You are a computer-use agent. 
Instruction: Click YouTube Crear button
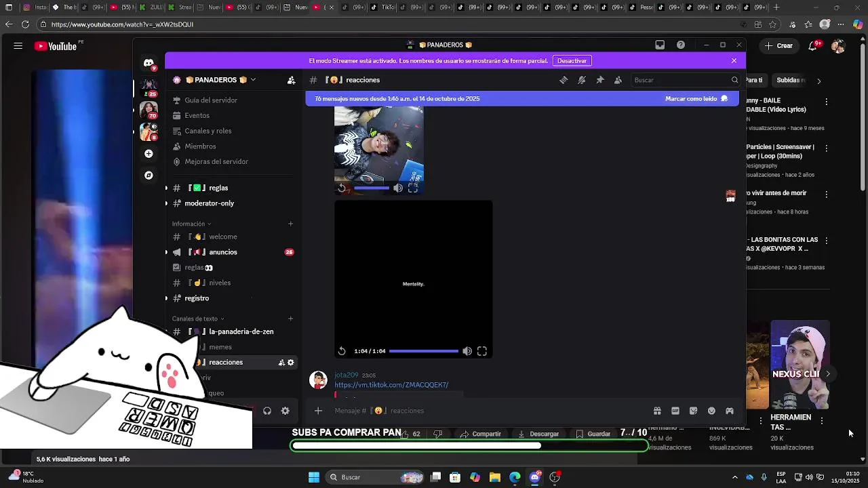(778, 46)
